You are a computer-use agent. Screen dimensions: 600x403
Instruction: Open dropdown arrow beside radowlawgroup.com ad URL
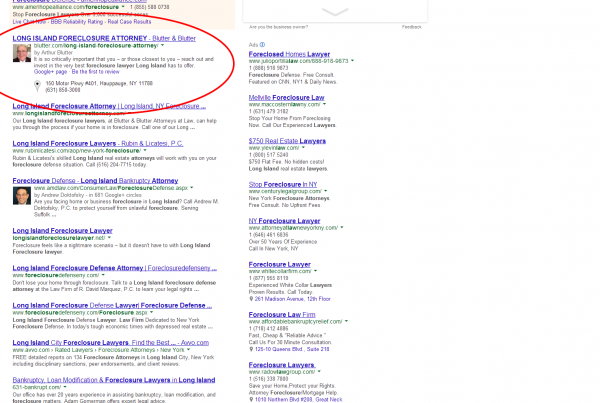(x=319, y=372)
